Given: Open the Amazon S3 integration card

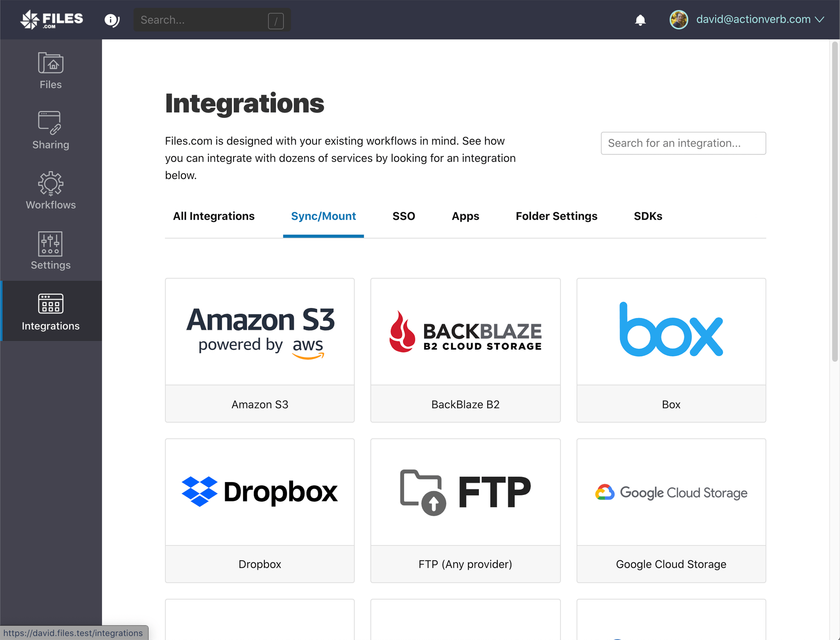Looking at the screenshot, I should (260, 350).
